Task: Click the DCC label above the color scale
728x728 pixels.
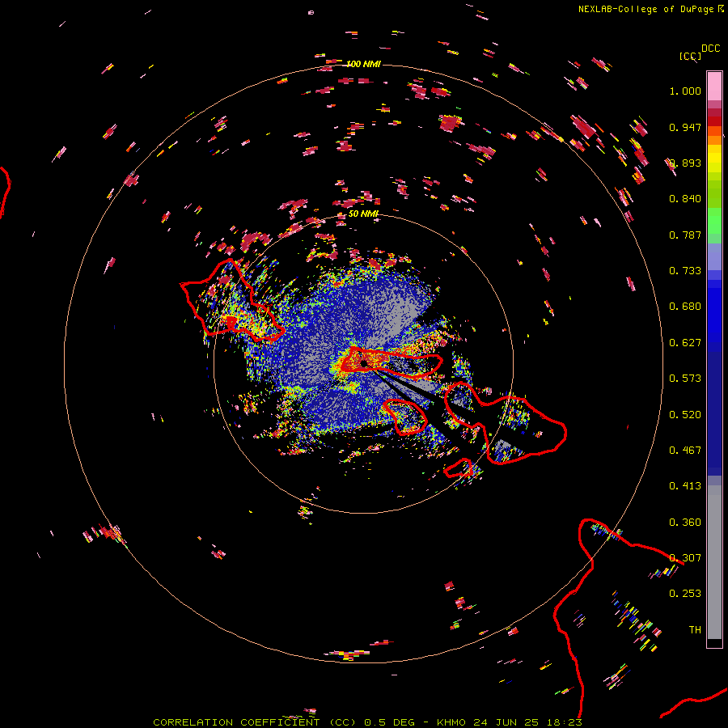Action: pos(711,49)
